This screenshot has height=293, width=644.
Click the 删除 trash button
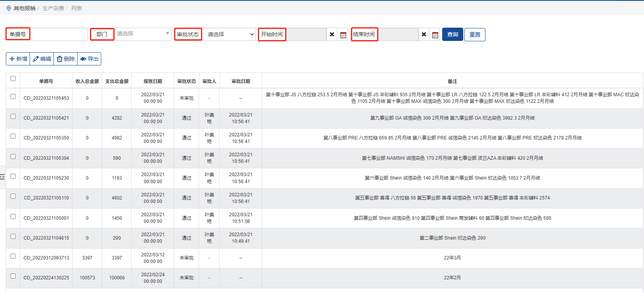[x=66, y=59]
